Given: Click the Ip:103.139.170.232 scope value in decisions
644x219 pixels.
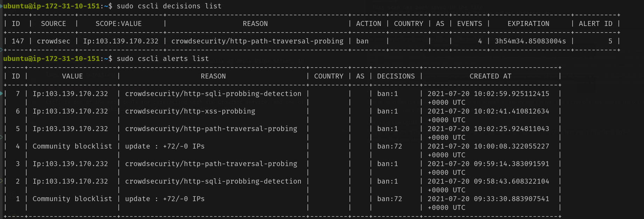Looking at the screenshot, I should coord(121,41).
